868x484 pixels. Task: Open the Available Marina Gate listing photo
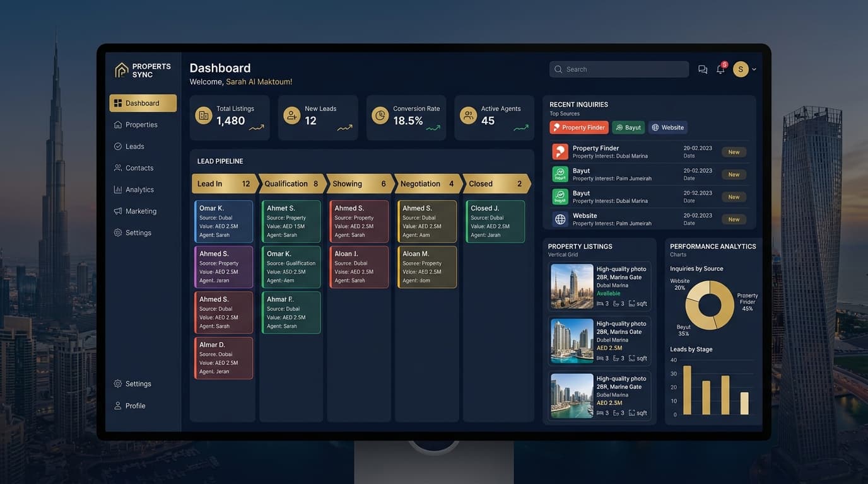click(x=572, y=286)
